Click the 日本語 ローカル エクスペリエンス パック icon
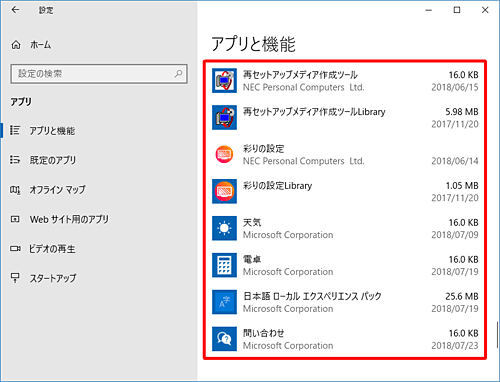The width and height of the screenshot is (500, 382). click(224, 302)
